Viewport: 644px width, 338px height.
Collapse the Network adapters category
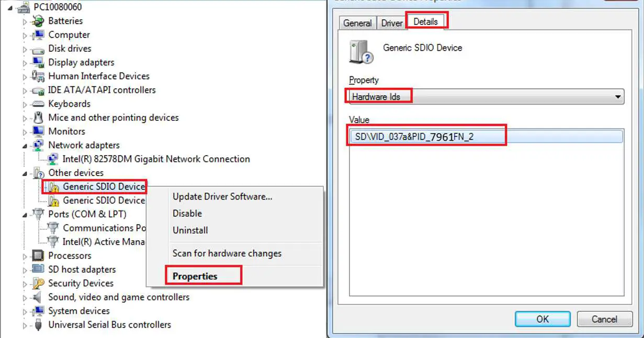[x=24, y=145]
